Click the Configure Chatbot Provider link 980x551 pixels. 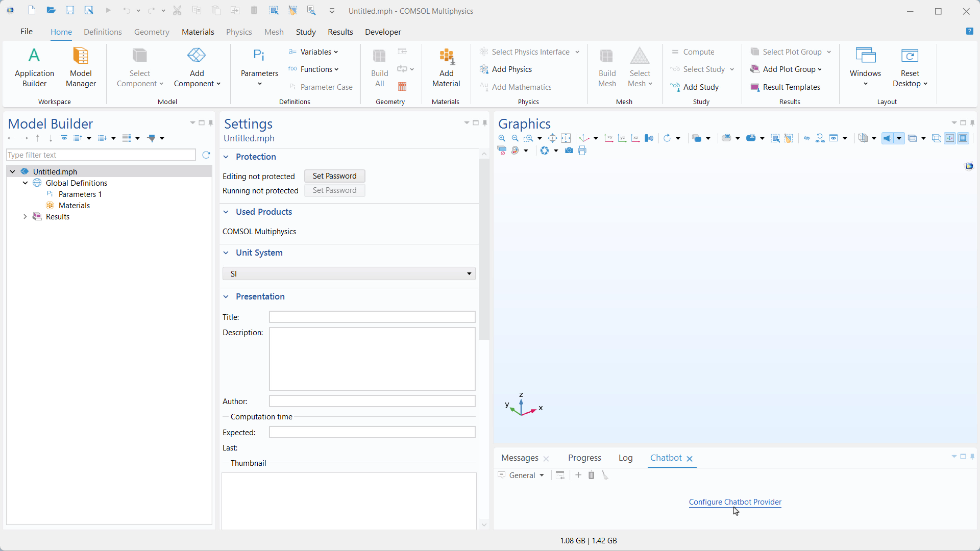point(735,502)
